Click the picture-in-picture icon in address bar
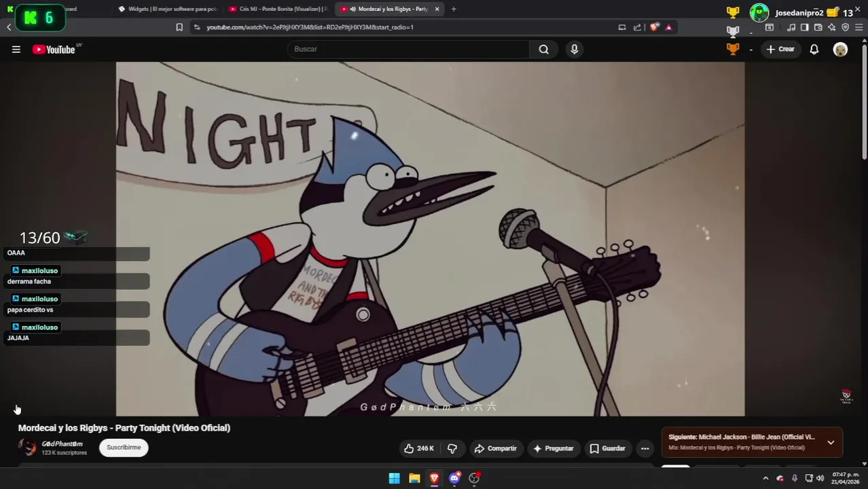 coord(622,27)
